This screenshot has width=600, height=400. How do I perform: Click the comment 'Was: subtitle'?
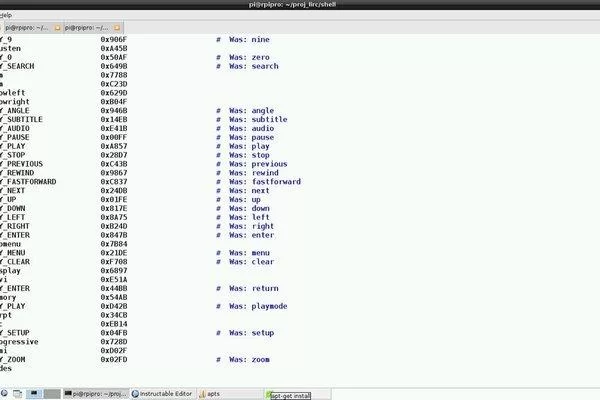(258, 119)
